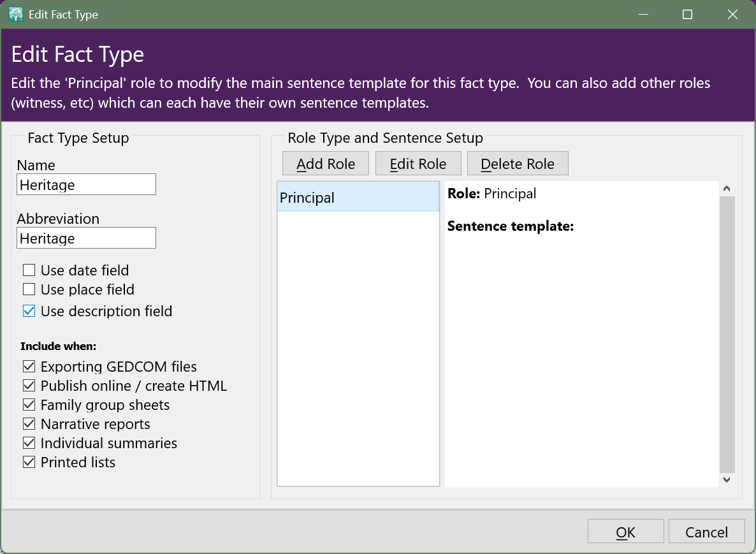Toggle Publish online / create HTML checkbox
Image resolution: width=756 pixels, height=554 pixels.
point(29,386)
